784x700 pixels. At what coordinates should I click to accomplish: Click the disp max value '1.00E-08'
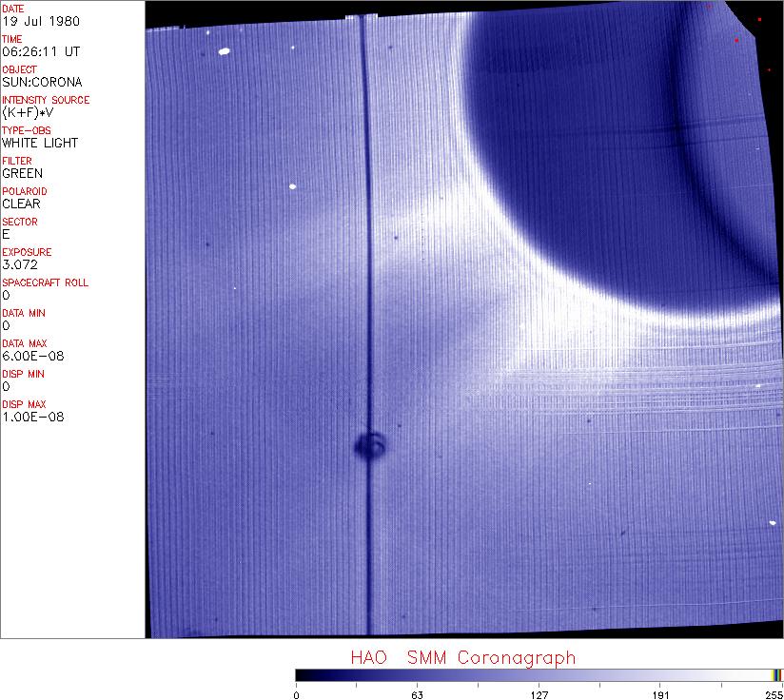coord(29,417)
